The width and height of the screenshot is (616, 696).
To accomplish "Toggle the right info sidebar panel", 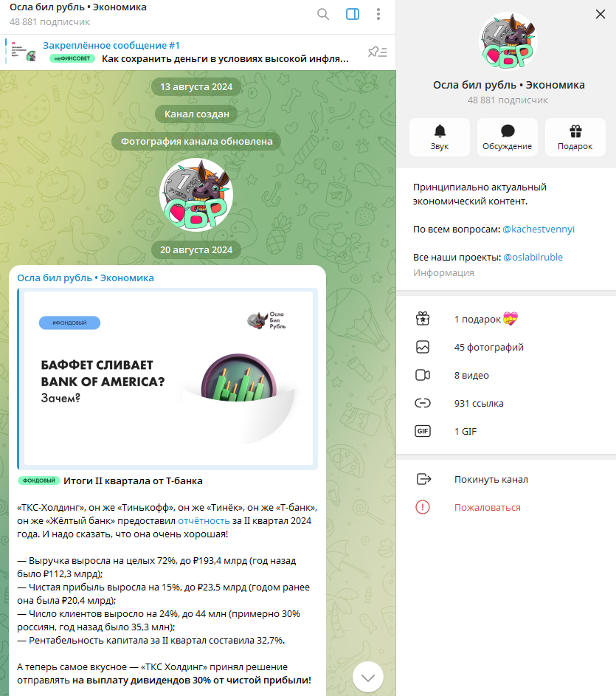I will [x=353, y=14].
